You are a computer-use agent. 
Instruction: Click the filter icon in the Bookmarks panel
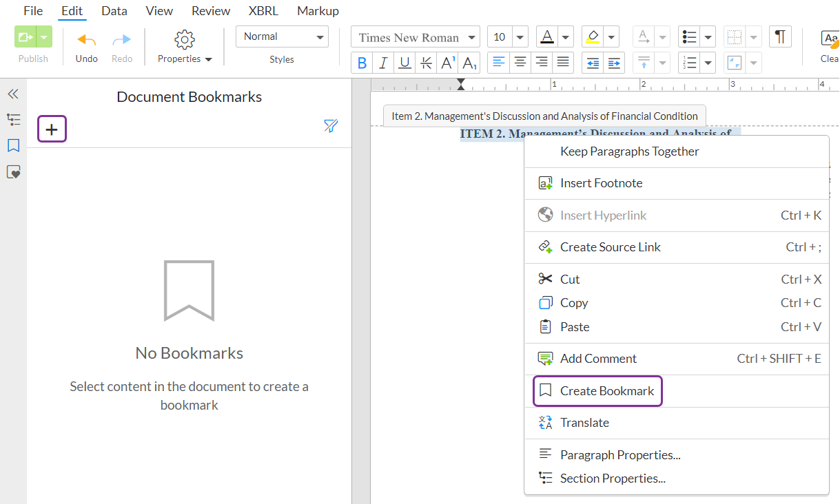tap(331, 126)
